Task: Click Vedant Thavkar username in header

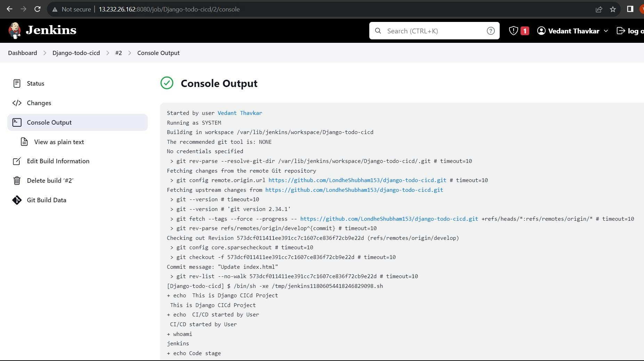Action: click(574, 31)
